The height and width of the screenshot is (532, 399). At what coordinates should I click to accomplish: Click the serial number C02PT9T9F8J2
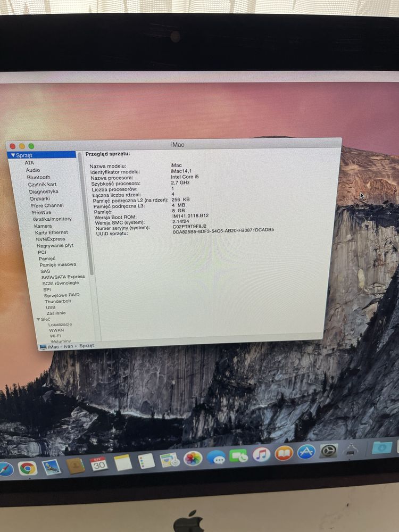tap(189, 226)
